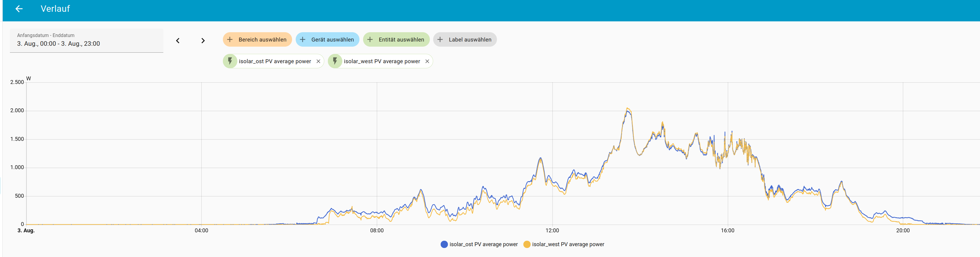Screen dimensions: 980x257
Task: Click the peak of the power graph
Action: 627,109
